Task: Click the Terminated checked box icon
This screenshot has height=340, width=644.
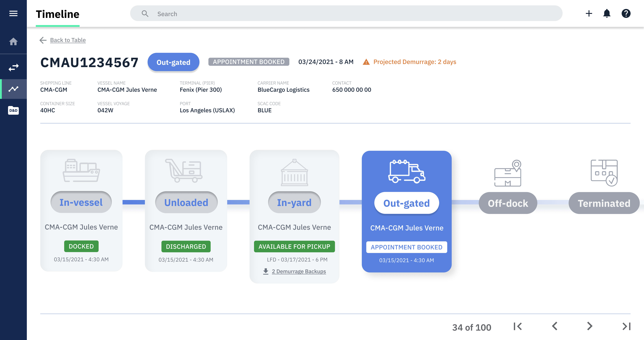Action: [x=604, y=173]
